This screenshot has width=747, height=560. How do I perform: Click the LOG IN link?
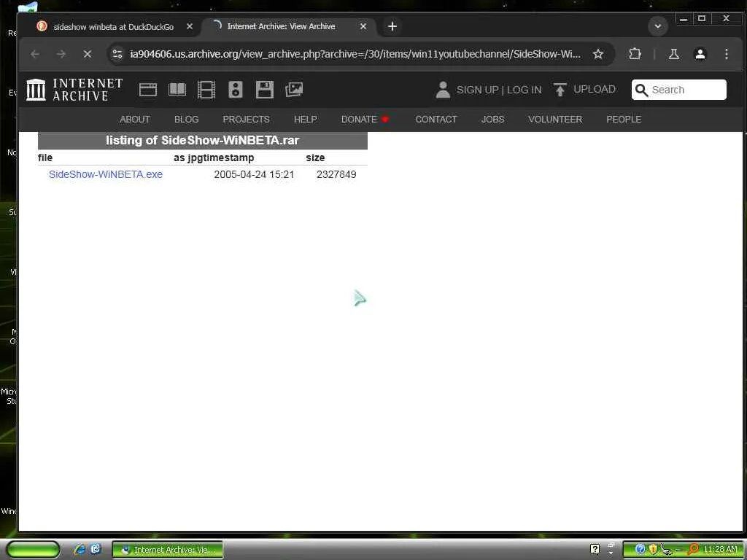click(524, 90)
